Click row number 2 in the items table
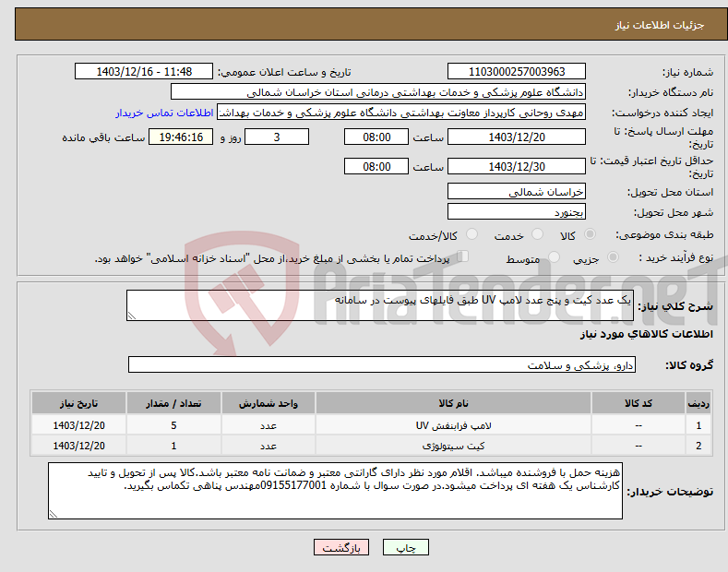Image resolution: width=728 pixels, height=572 pixels. pos(698,446)
